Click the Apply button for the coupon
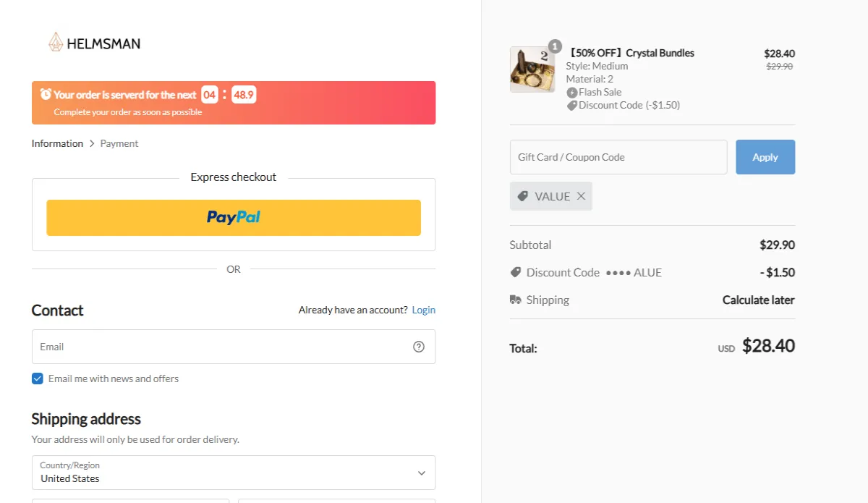868x503 pixels. [x=765, y=156]
